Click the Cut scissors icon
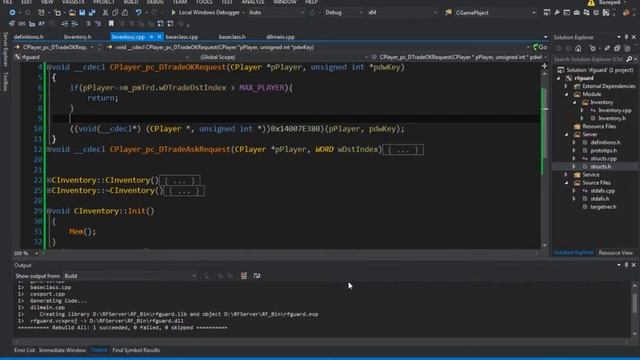This screenshot has height=360, width=640. [105, 13]
